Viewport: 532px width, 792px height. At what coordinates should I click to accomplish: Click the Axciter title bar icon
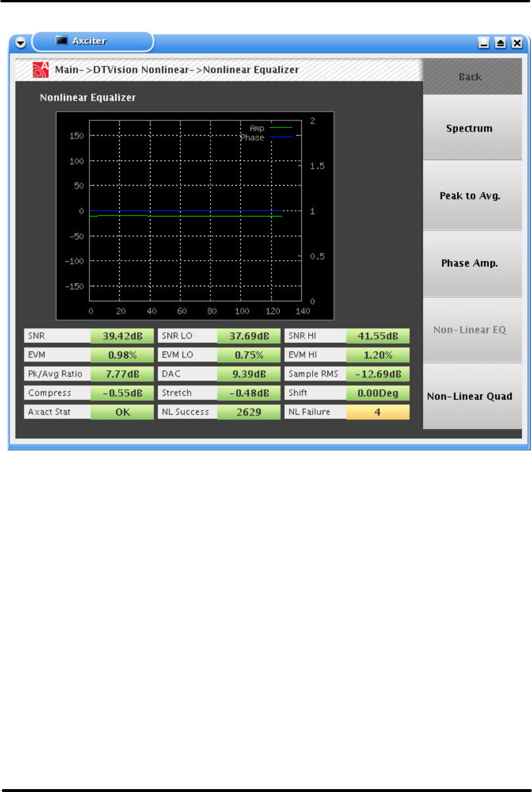coord(61,41)
